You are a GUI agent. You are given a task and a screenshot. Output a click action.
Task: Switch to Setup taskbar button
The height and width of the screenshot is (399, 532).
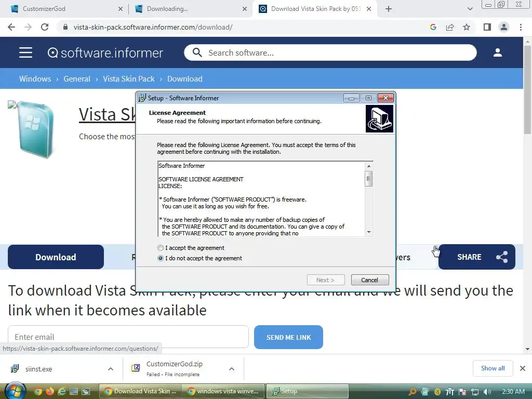(308, 391)
